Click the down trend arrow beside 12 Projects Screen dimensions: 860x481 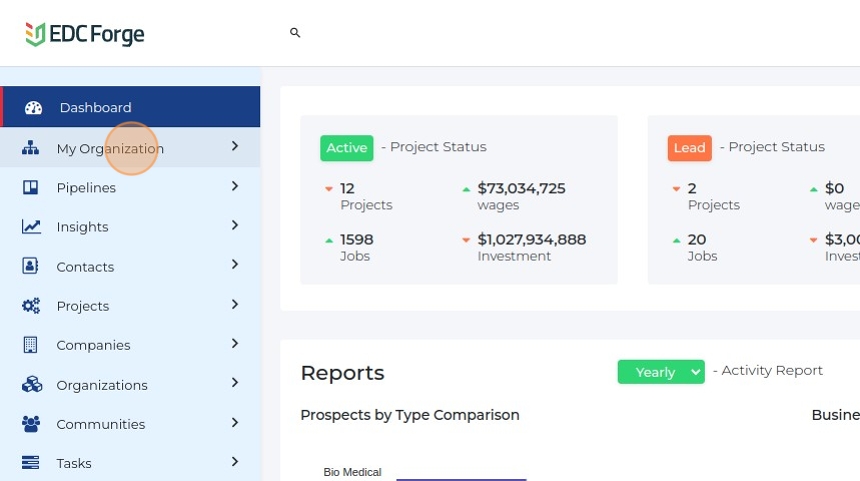(329, 189)
